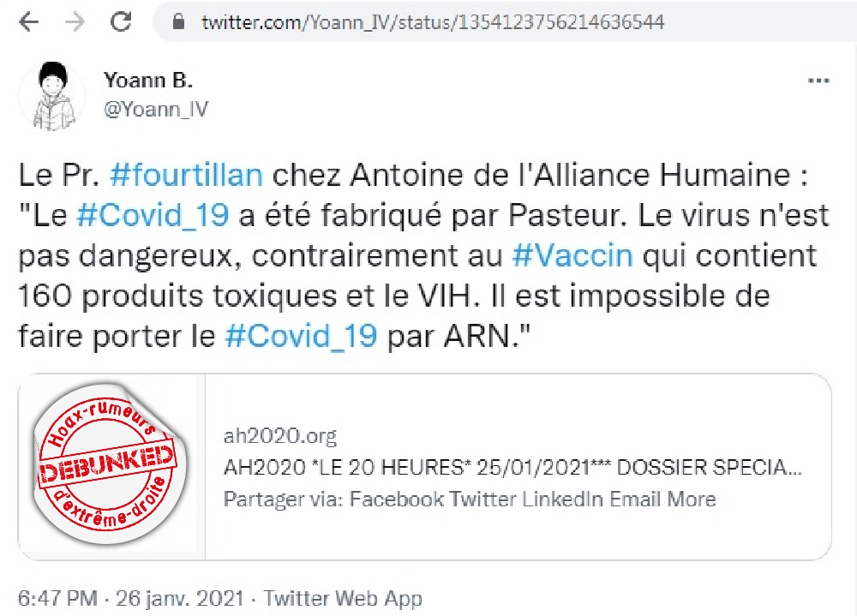Viewport: 857px width, 616px height.
Task: Reload the page with refresh icon
Action: (121, 21)
